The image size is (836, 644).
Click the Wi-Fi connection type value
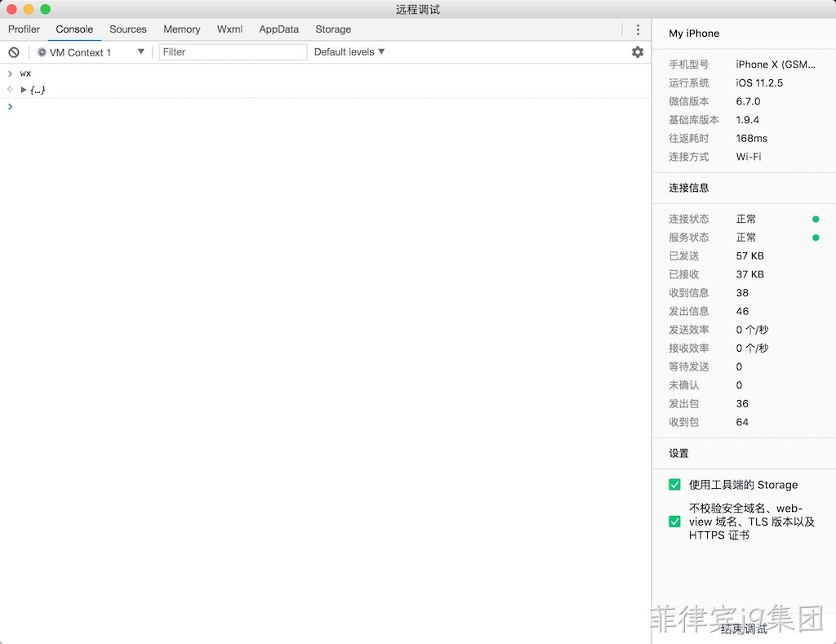[749, 157]
